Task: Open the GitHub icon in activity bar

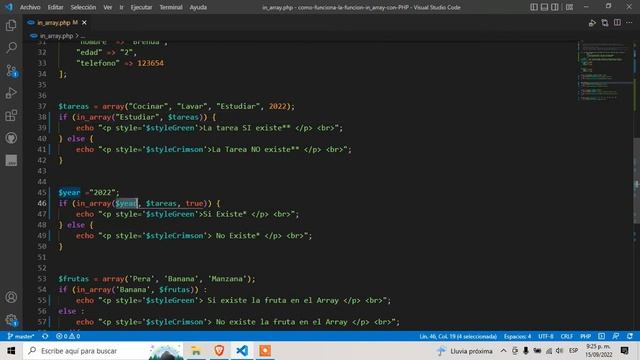Action: point(11,138)
